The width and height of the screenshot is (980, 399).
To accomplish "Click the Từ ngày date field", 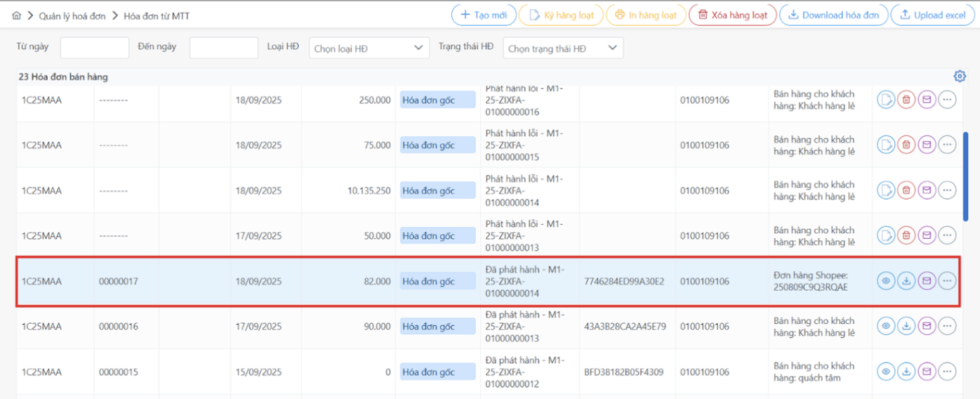I will click(95, 48).
